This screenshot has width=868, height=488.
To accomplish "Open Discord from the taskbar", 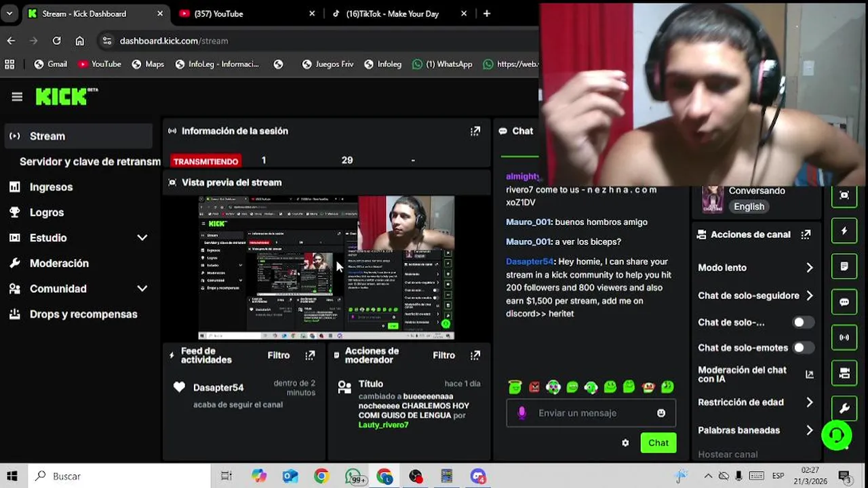I will point(478,476).
